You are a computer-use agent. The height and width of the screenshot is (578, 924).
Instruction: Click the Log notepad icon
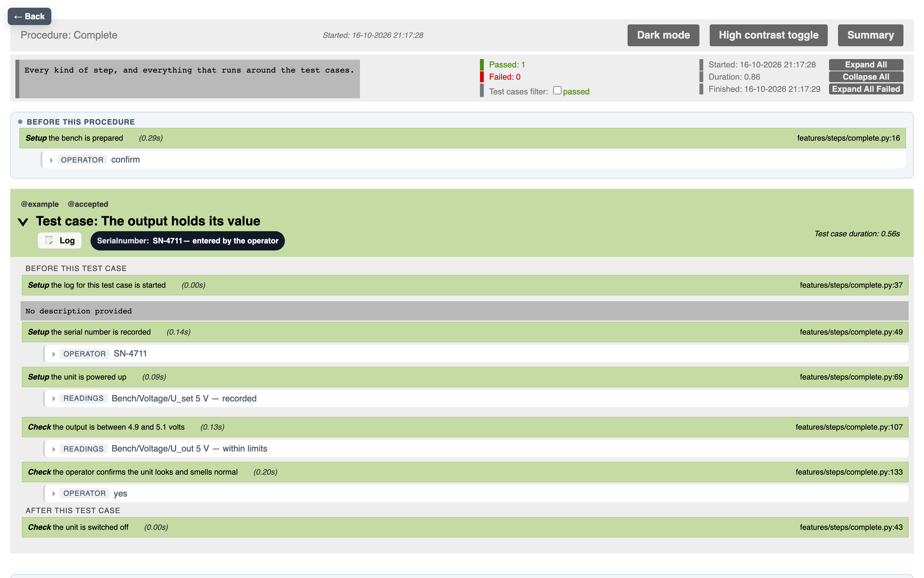49,241
